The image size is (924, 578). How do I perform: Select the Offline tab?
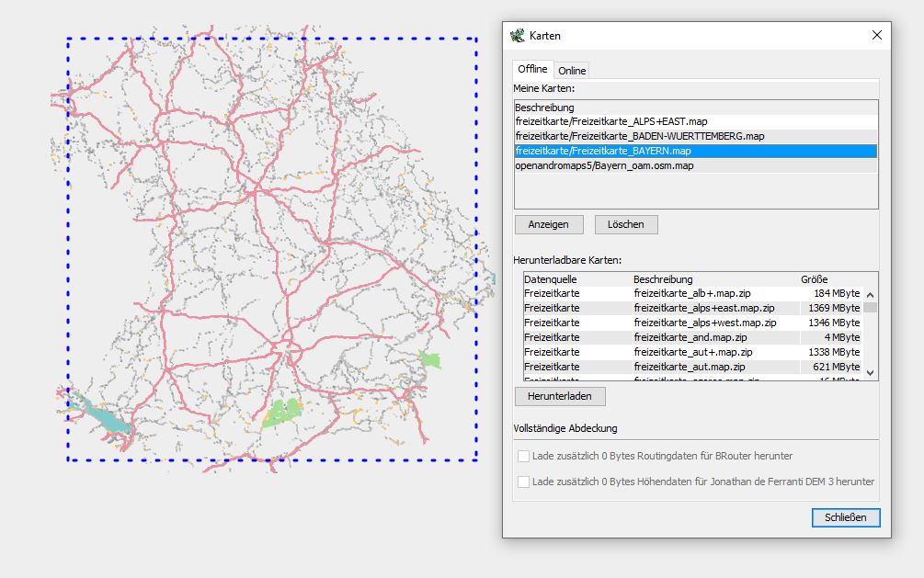point(532,70)
